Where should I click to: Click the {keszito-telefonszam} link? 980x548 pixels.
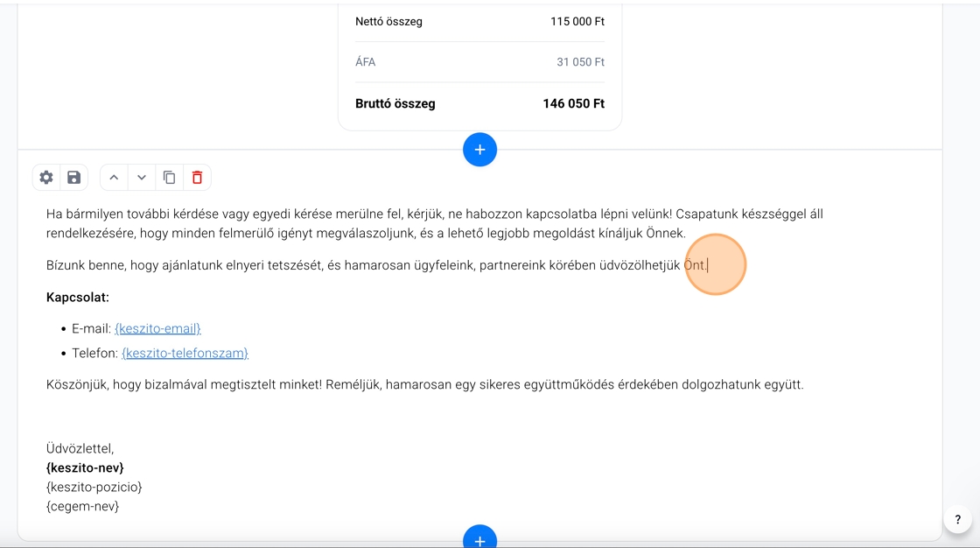coord(185,353)
